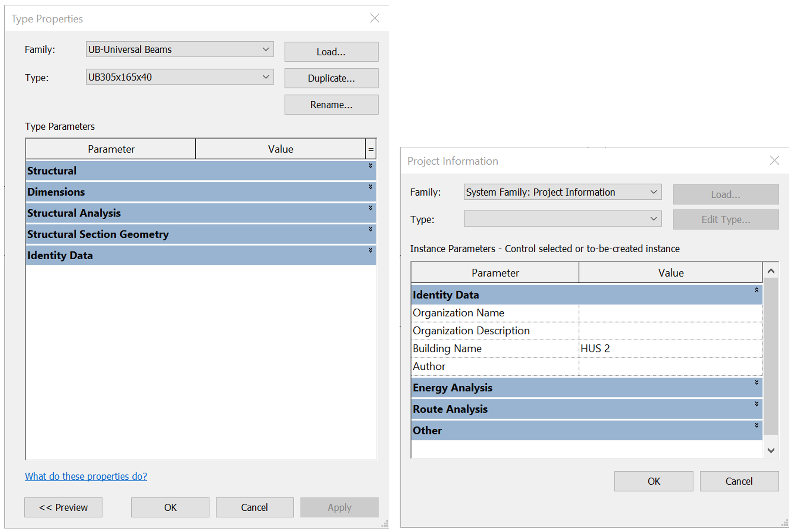This screenshot has width=794, height=532.
Task: Click Value column header in Type Properties
Action: point(281,149)
